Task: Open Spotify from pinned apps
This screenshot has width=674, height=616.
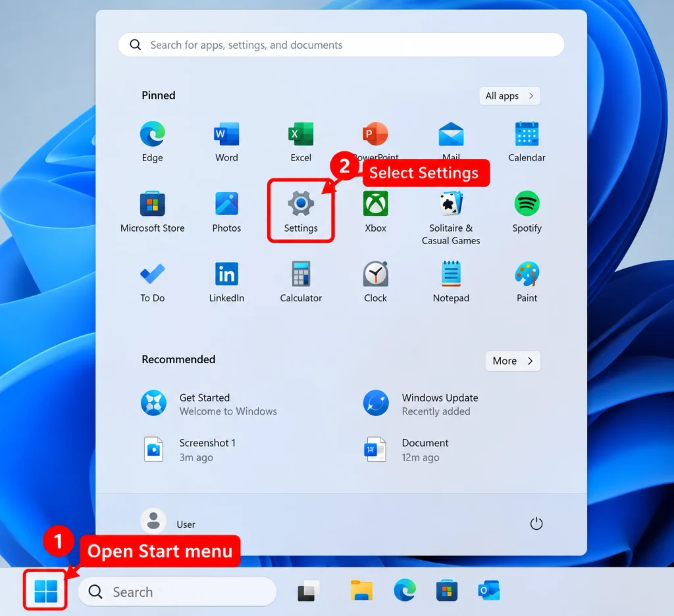Action: (x=527, y=204)
